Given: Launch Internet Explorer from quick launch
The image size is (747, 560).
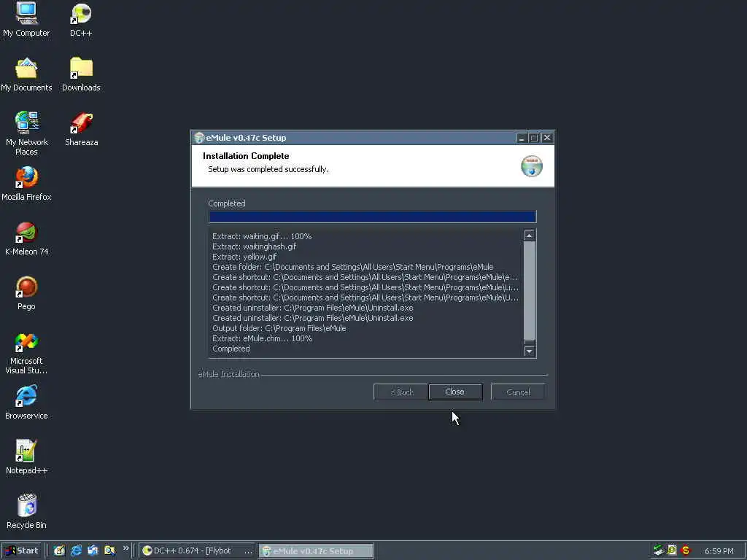Looking at the screenshot, I should [76, 551].
